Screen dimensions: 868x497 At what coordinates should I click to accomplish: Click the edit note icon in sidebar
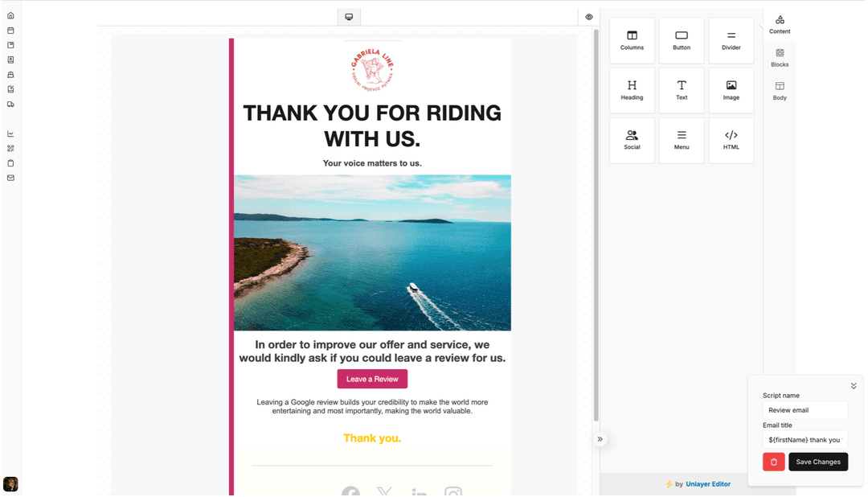pos(10,89)
